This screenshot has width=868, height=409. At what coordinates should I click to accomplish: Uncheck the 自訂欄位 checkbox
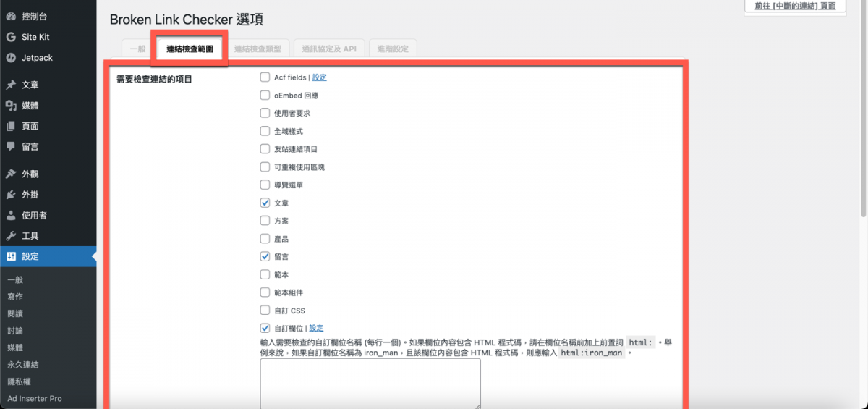click(x=265, y=328)
